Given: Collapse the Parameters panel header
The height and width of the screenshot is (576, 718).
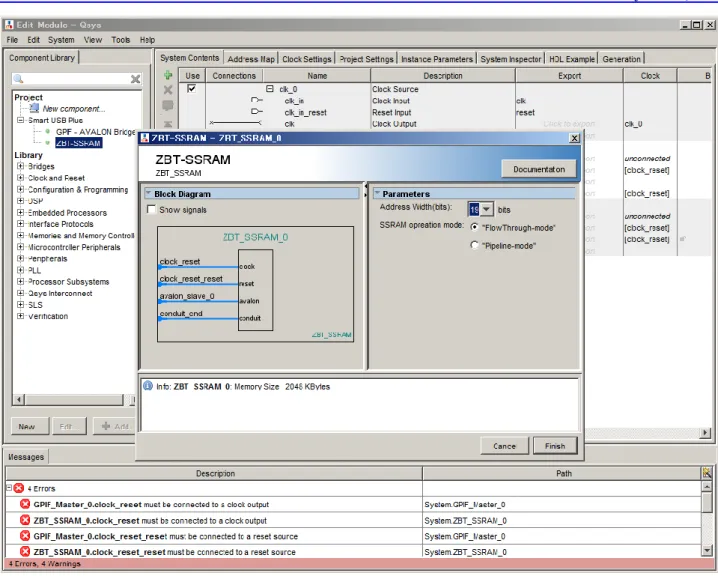Looking at the screenshot, I should pyautogui.click(x=377, y=194).
